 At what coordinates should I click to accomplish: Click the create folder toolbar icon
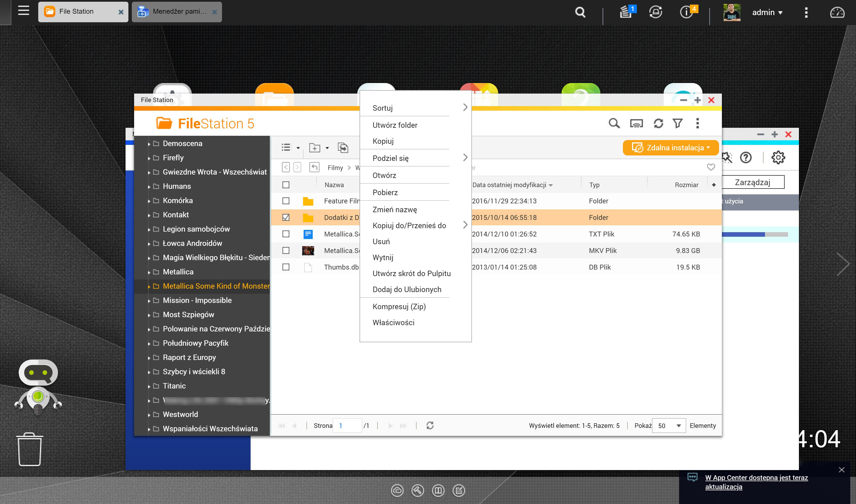pyautogui.click(x=314, y=148)
